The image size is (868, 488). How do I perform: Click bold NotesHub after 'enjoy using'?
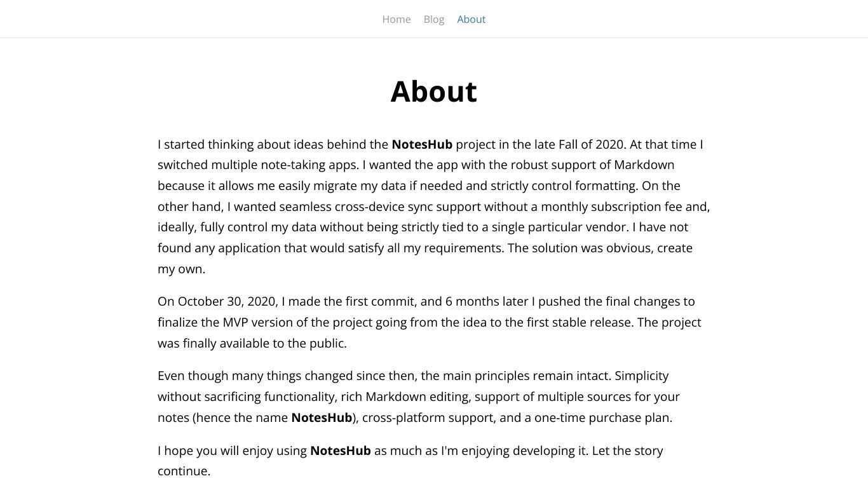tap(341, 451)
